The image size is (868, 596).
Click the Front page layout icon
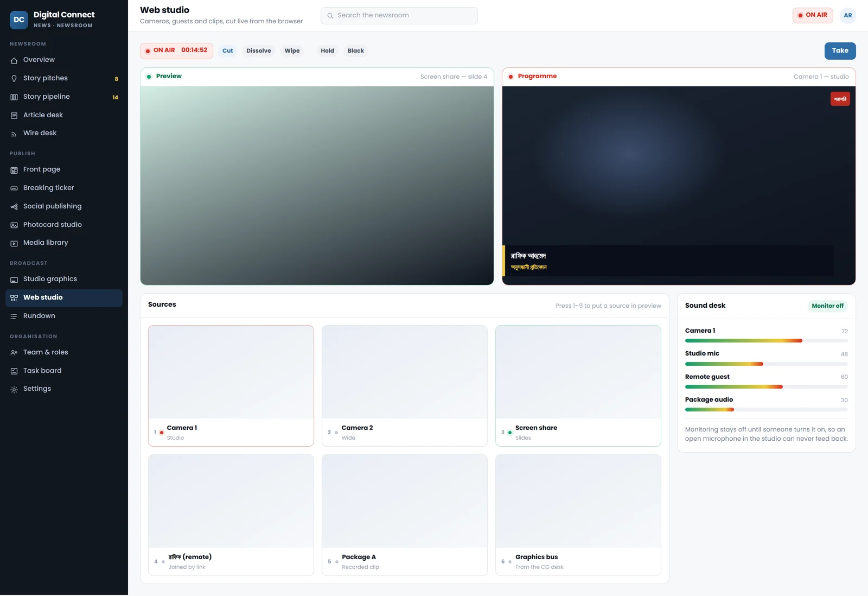[14, 170]
